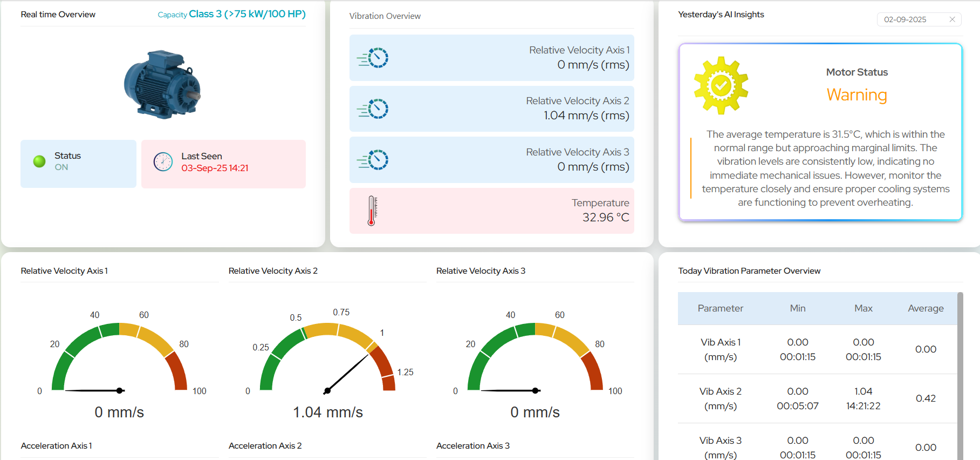Click the Relative Velocity Axis 3 speedometer icon
Viewport: 980px width, 460px height.
373,160
